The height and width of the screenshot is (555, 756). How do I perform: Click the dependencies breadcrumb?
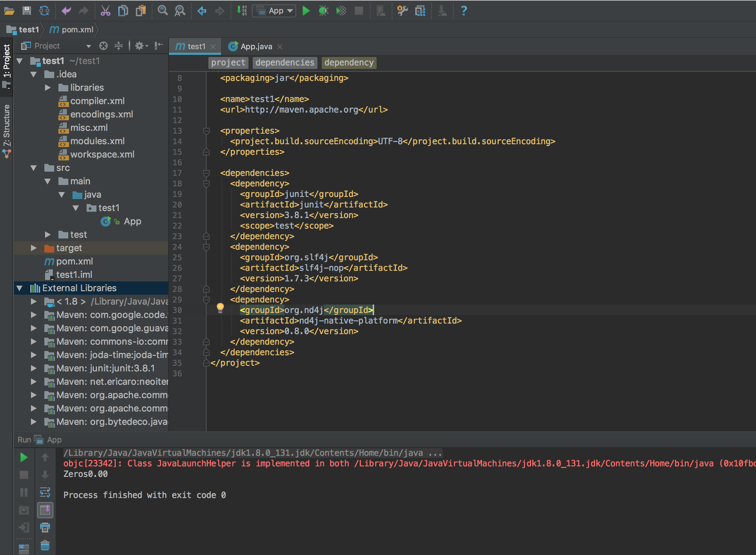tap(285, 63)
